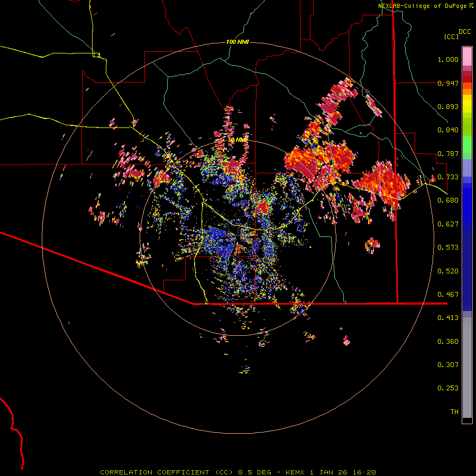476x476 pixels.
Task: Click the small logo after DuPage text
Action: pyautogui.click(x=471, y=5)
